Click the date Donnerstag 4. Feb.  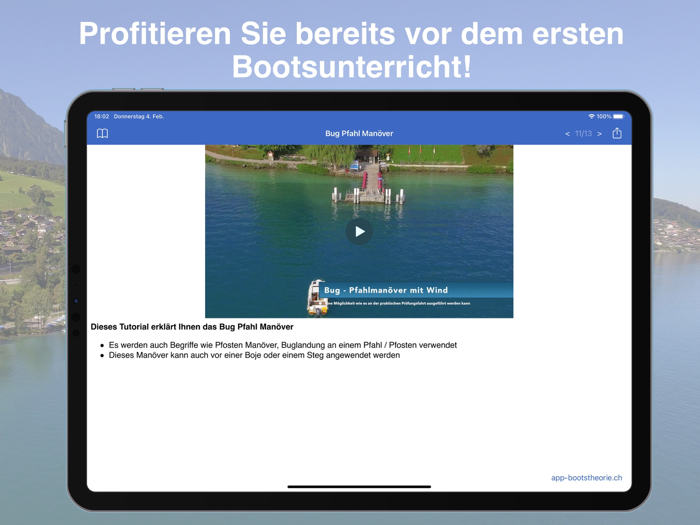139,117
